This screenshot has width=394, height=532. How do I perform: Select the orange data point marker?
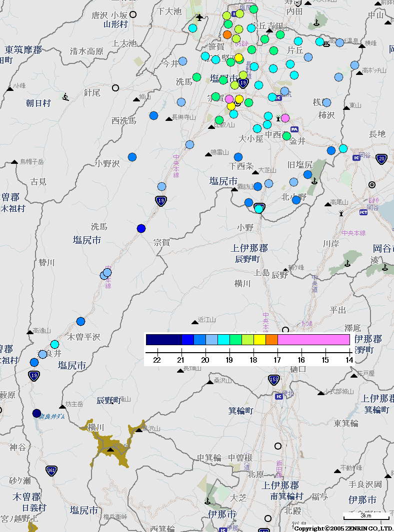click(227, 34)
